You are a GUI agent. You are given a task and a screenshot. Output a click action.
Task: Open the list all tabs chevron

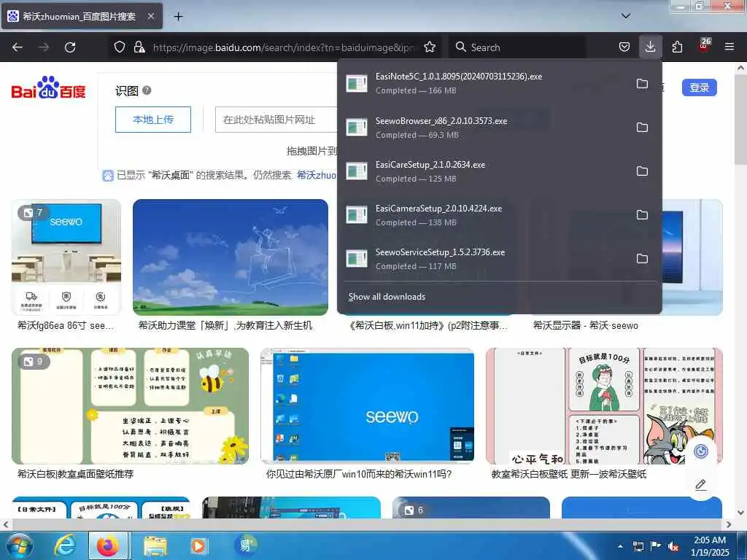[626, 16]
